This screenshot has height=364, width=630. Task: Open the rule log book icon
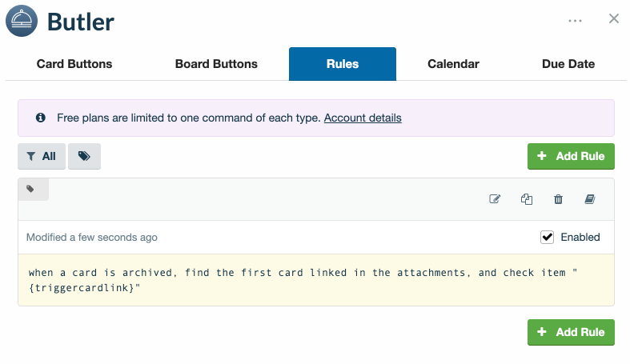pos(590,199)
